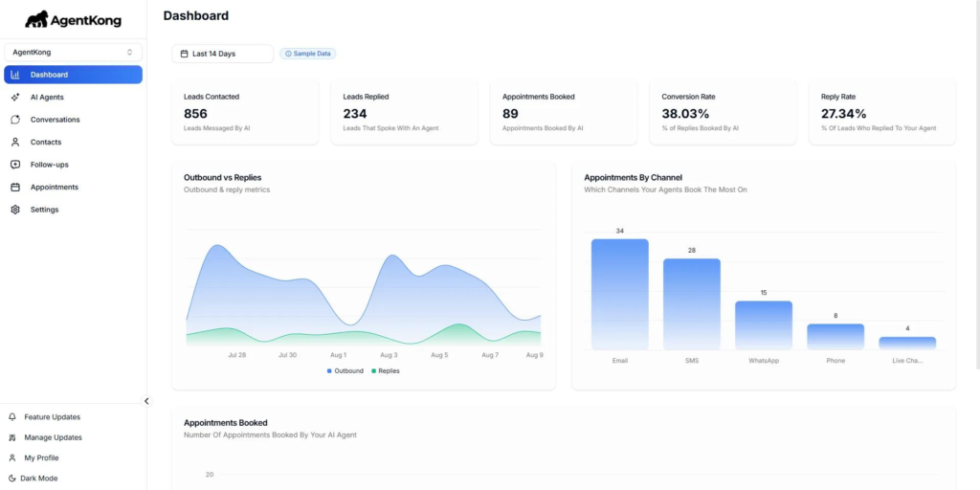Click the Settings gear icon

15,210
